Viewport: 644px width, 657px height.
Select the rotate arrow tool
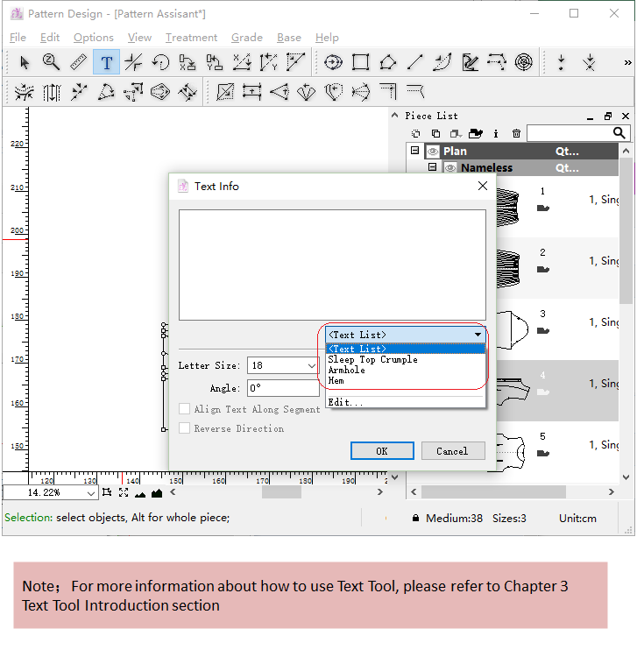coord(160,62)
